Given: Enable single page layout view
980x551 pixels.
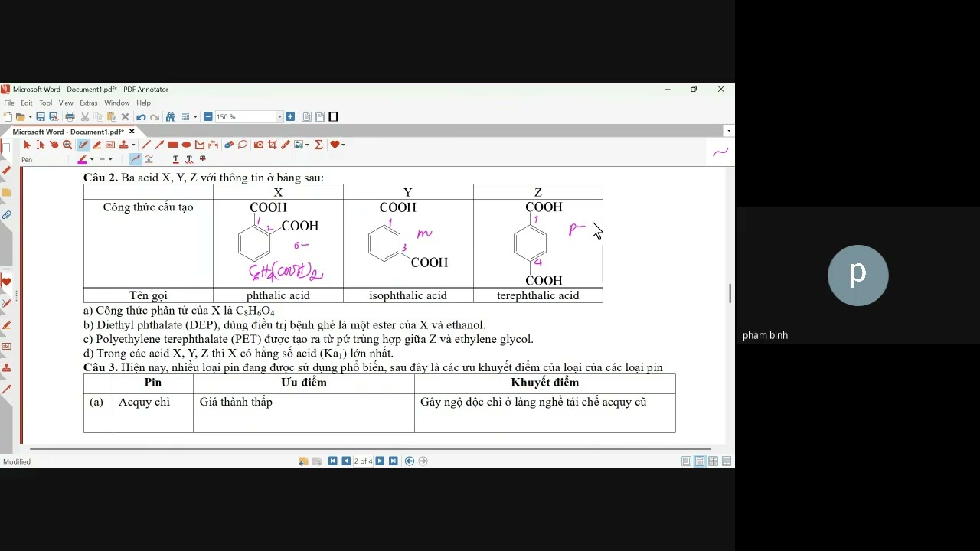Looking at the screenshot, I should pos(686,461).
